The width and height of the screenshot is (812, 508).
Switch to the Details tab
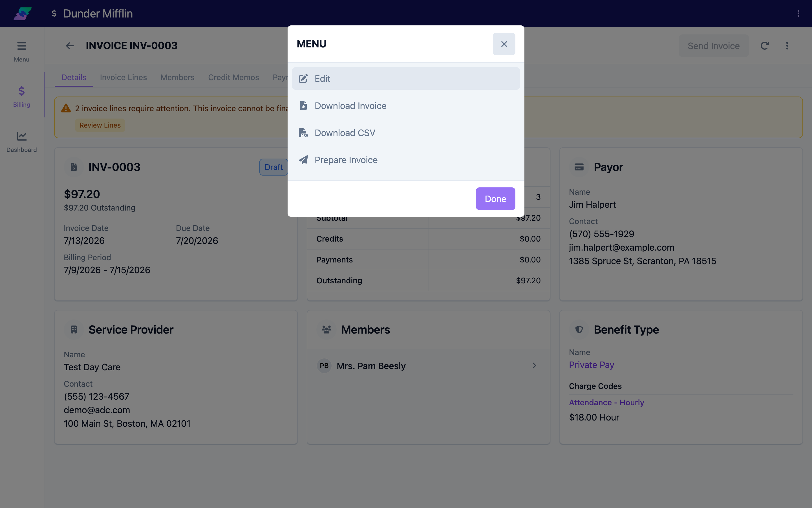[74, 77]
